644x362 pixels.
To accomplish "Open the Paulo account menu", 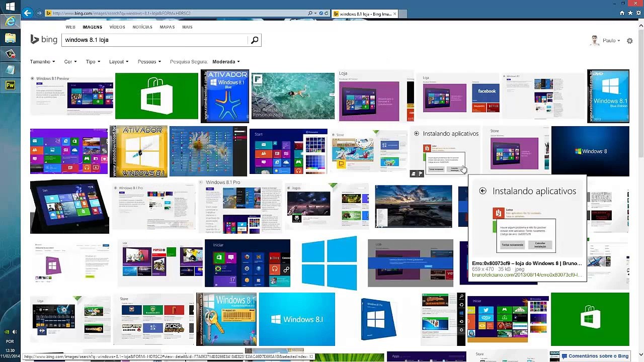I will (611, 41).
